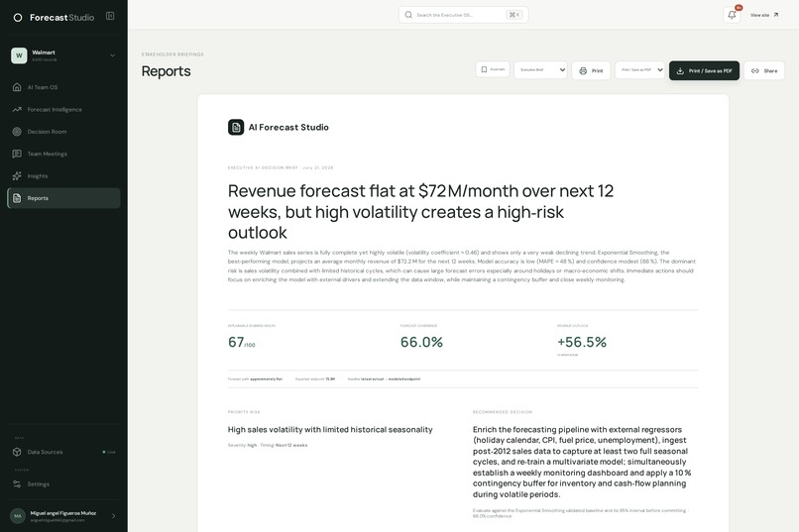
Task: Open the Print / Save as PDF dropdown
Action: (640, 70)
